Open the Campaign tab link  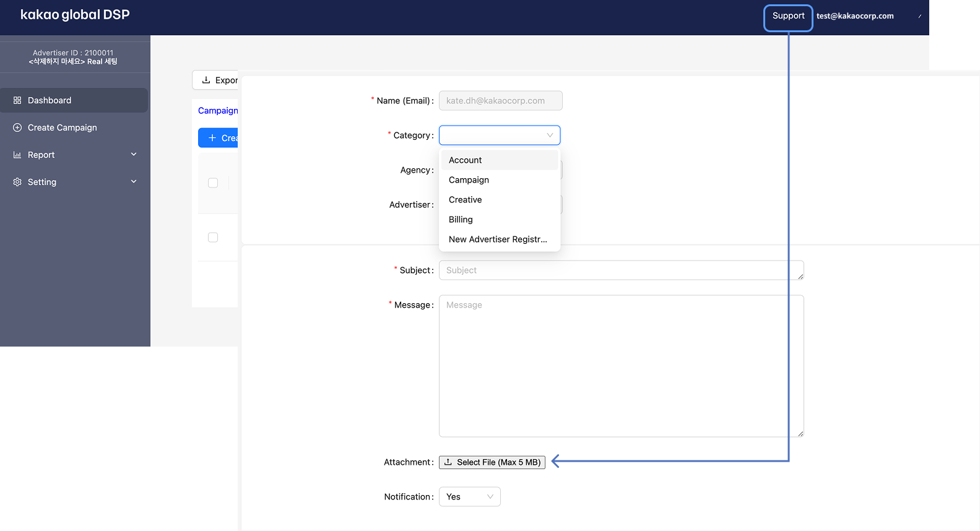(x=218, y=111)
